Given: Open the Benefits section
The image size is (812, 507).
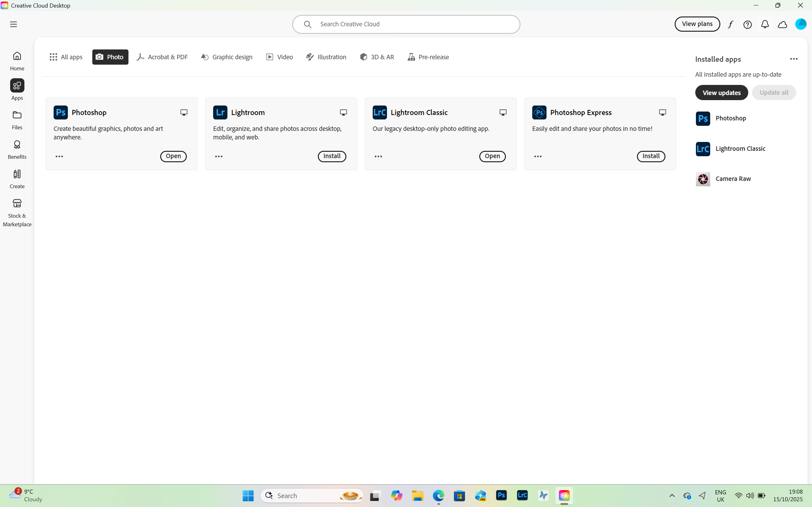Looking at the screenshot, I should [17, 149].
